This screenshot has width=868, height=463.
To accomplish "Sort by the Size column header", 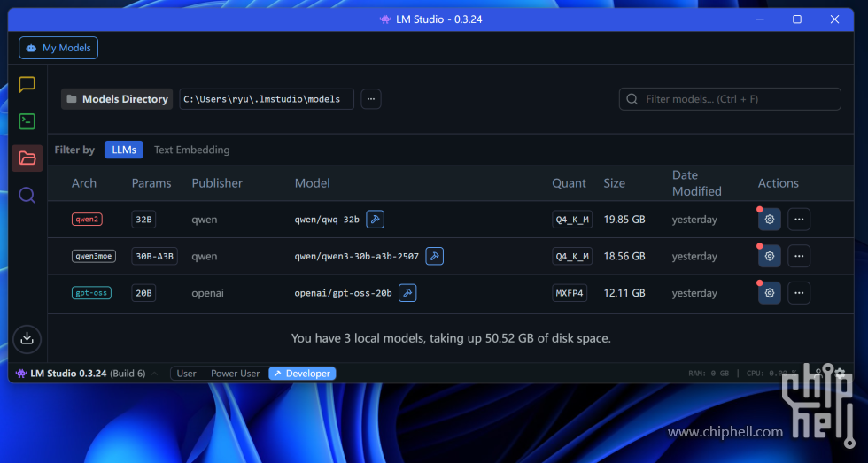I will (615, 183).
